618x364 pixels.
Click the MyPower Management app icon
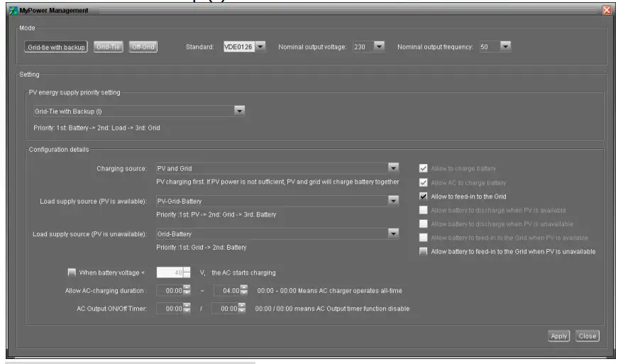pos(13,10)
